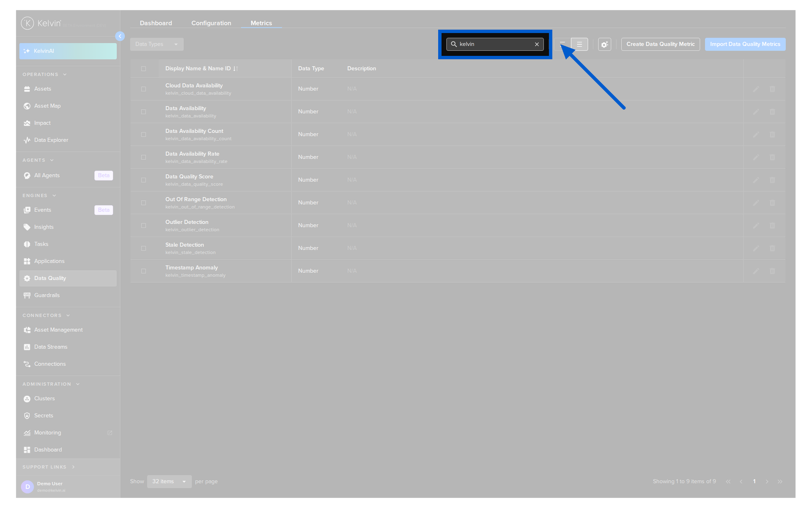Open Impact using its sidebar icon

click(x=27, y=123)
